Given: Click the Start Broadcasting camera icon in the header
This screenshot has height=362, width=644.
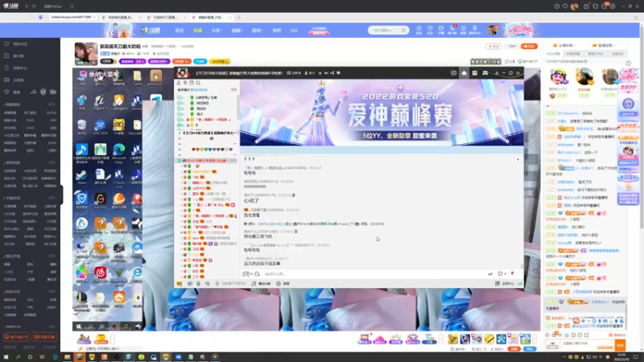Looking at the screenshot, I should (440, 30).
